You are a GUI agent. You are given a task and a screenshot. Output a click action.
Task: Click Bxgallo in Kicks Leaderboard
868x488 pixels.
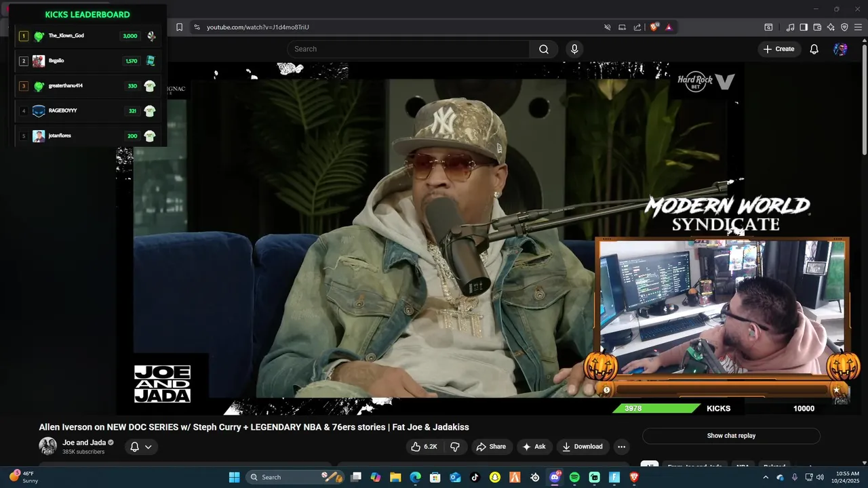point(87,61)
